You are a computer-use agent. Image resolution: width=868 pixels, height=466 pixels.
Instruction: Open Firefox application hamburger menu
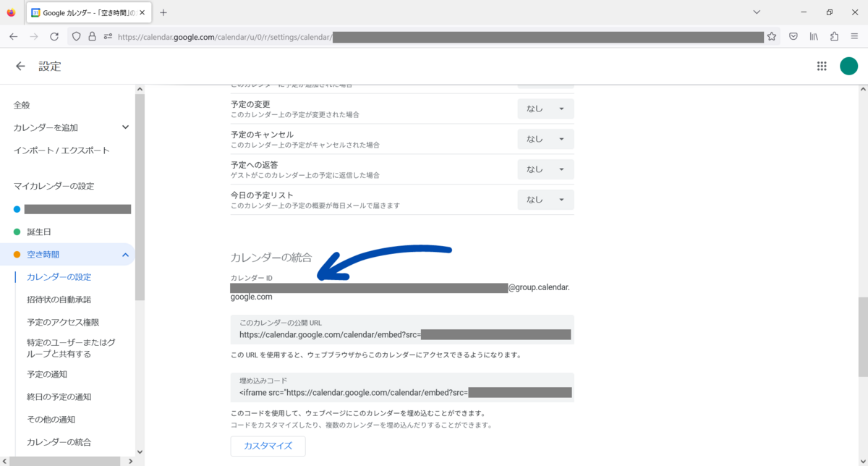point(854,36)
